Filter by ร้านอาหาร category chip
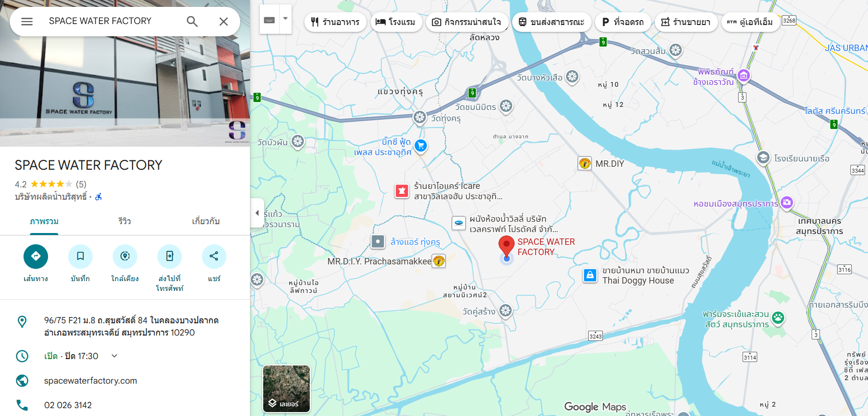868x416 pixels. point(335,22)
